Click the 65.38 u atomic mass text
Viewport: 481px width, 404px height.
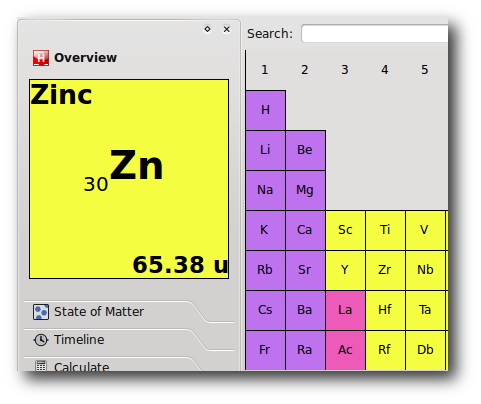click(180, 265)
